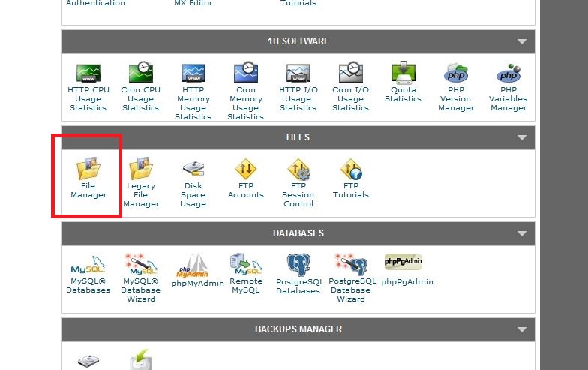The image size is (588, 370).
Task: Click the MySQL Databases text link
Action: [x=88, y=285]
